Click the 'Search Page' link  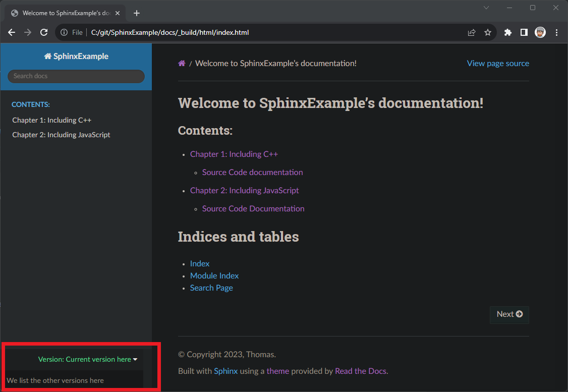tap(211, 288)
